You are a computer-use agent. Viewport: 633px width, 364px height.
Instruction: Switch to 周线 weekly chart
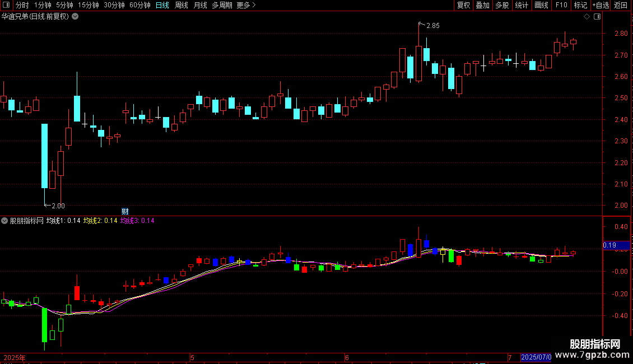[181, 5]
